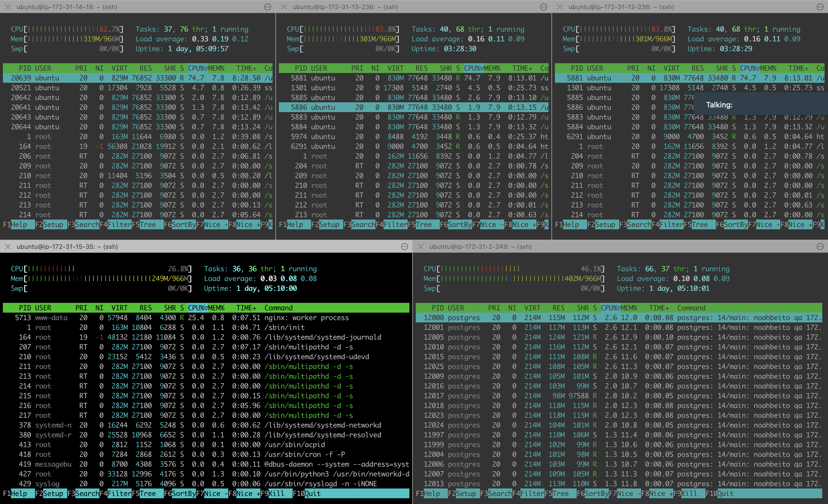The height and width of the screenshot is (504, 828).
Task: Open options icon of top-right ssh pane
Action: pos(820,7)
